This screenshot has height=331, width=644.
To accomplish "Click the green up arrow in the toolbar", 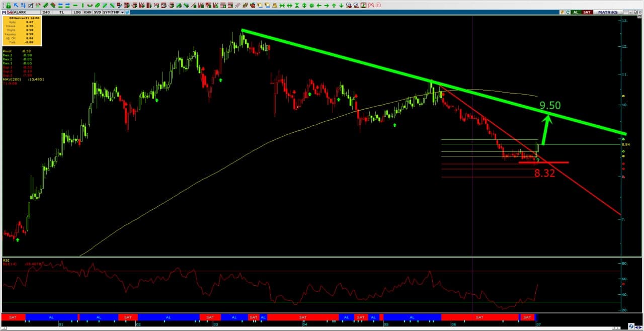I will (x=334, y=5).
